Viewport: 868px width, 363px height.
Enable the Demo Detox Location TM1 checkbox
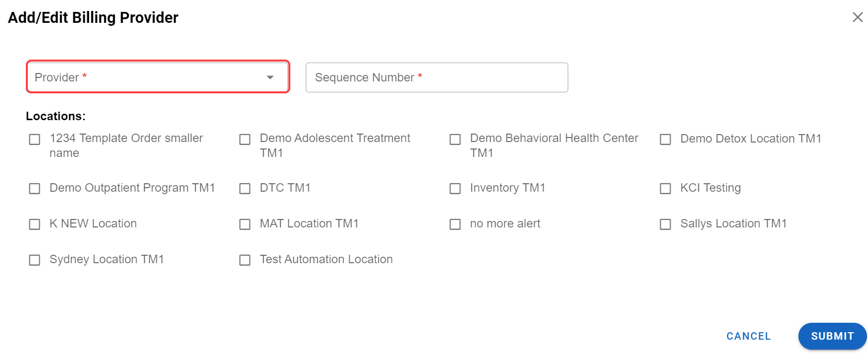click(x=666, y=140)
